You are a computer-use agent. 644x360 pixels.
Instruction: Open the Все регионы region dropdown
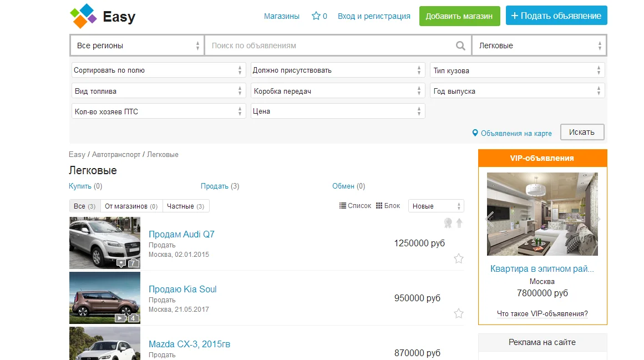137,45
